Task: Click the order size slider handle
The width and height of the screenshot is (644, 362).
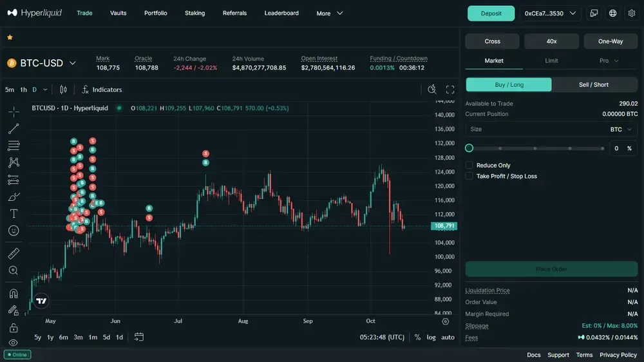Action: [469, 148]
